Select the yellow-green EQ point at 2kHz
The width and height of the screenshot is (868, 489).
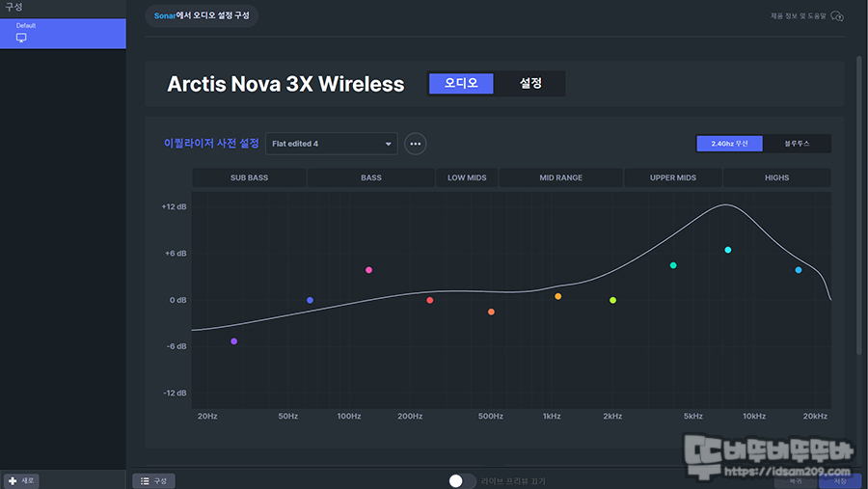pos(612,300)
